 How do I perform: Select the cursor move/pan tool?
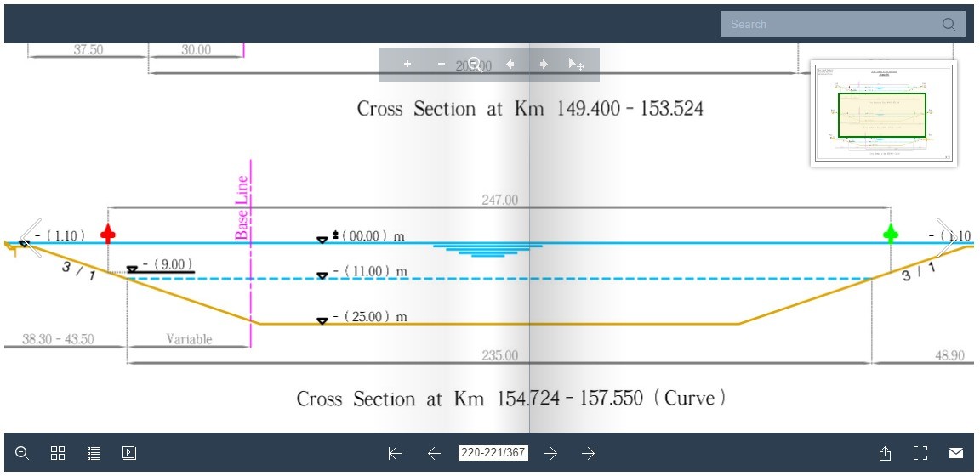pos(577,65)
